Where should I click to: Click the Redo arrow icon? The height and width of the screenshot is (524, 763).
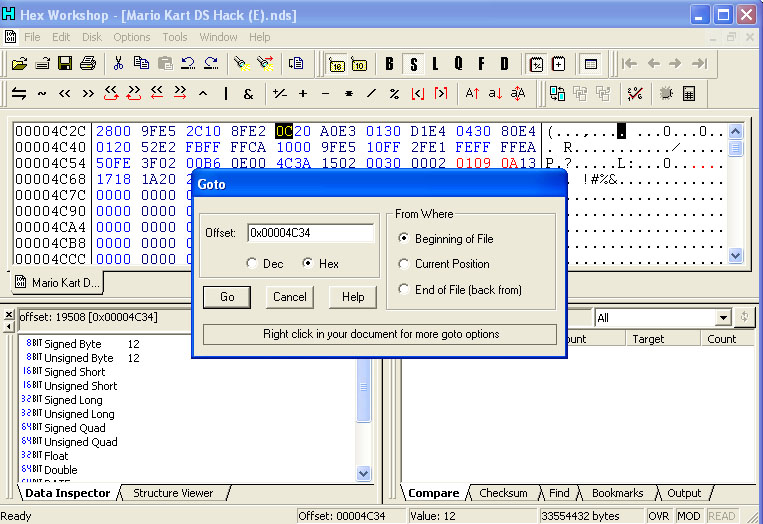tap(211, 64)
